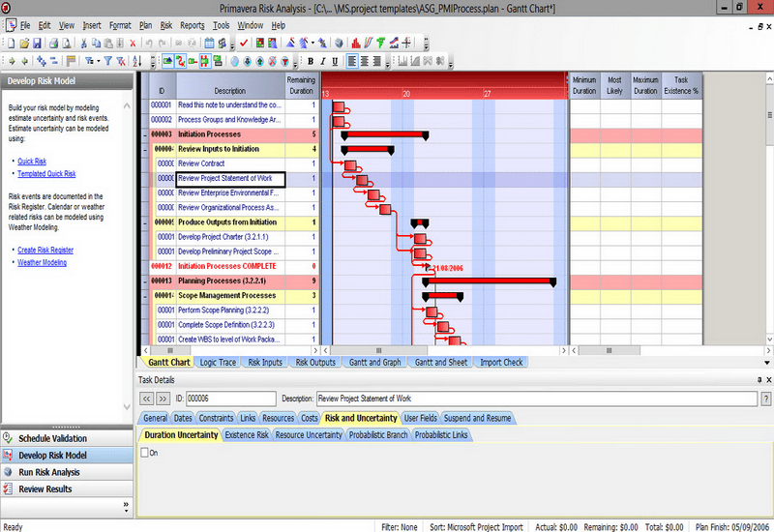Click the Cut scissors icon

[84, 44]
